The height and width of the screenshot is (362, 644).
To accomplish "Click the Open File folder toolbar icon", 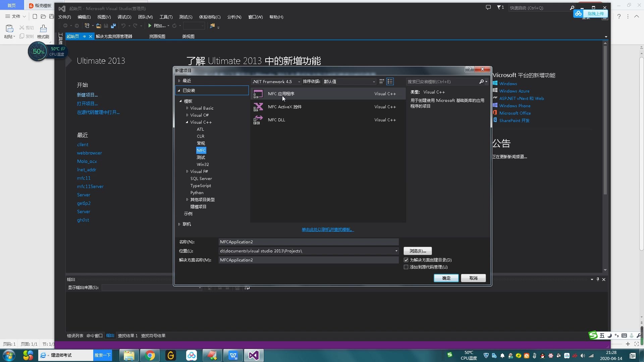I will (99, 26).
